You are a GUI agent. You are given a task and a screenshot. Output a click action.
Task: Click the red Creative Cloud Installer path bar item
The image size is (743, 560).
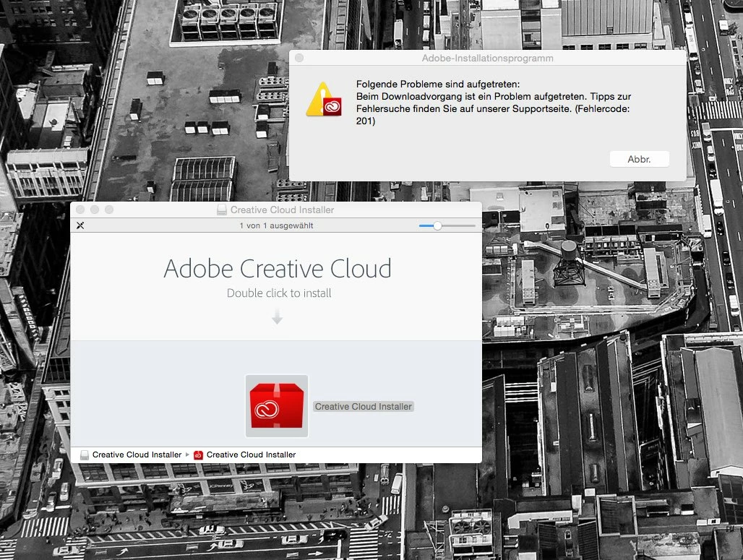point(244,455)
